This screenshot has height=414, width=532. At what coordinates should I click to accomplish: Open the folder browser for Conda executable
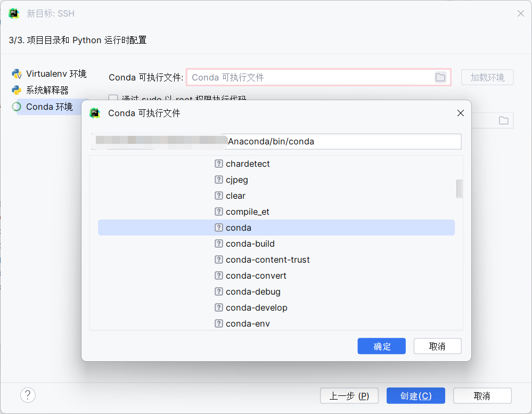440,77
